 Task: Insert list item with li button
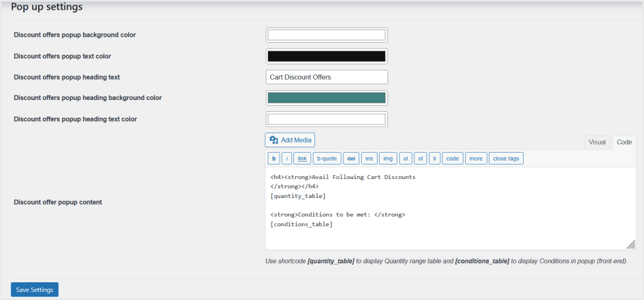pyautogui.click(x=434, y=158)
